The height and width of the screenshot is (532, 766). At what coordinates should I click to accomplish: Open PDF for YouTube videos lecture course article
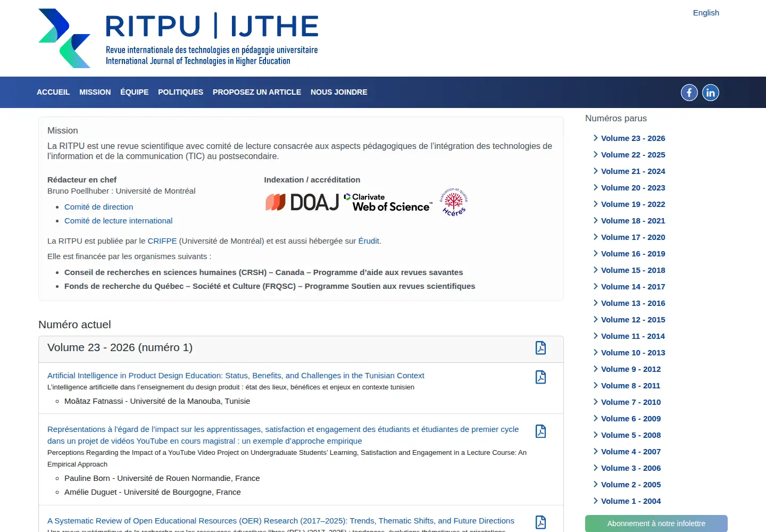(540, 431)
